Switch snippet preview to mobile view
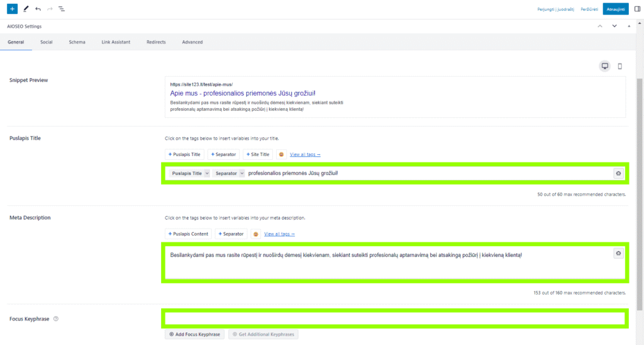 (620, 66)
